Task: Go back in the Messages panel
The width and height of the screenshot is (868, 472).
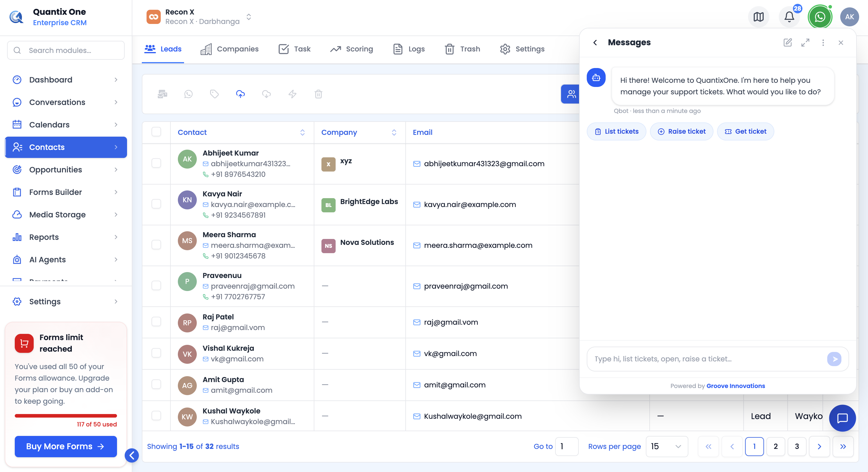Action: click(x=595, y=43)
